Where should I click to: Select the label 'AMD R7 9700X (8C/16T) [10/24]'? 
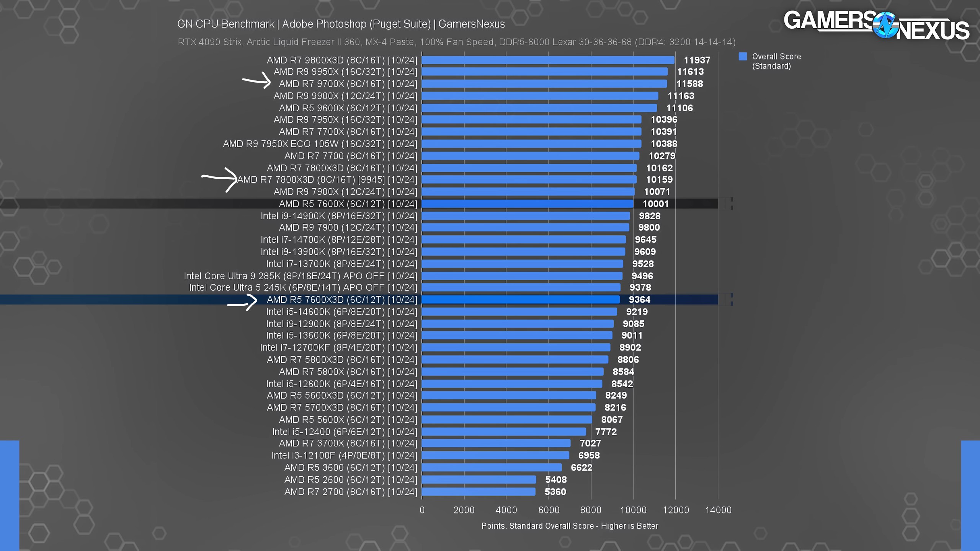click(x=348, y=84)
